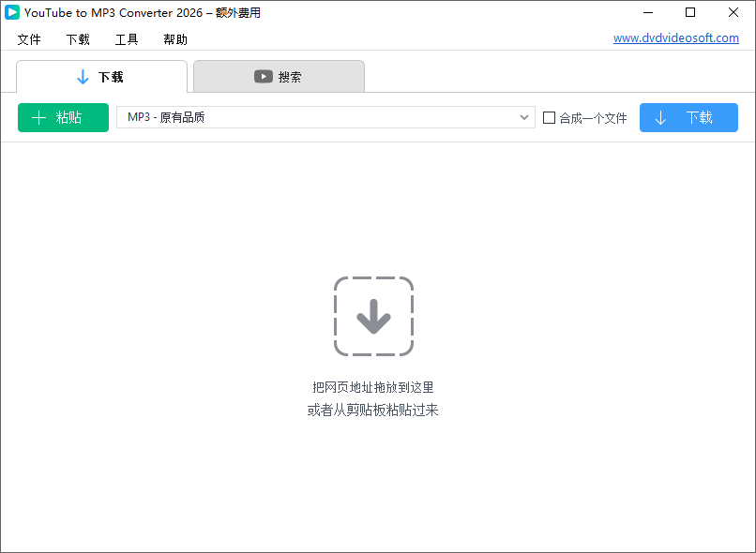The image size is (756, 553).
Task: Click the green 粘贴 button
Action: click(63, 117)
